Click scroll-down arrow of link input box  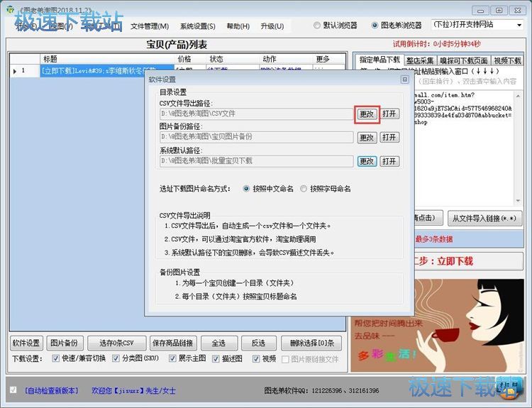pos(518,201)
